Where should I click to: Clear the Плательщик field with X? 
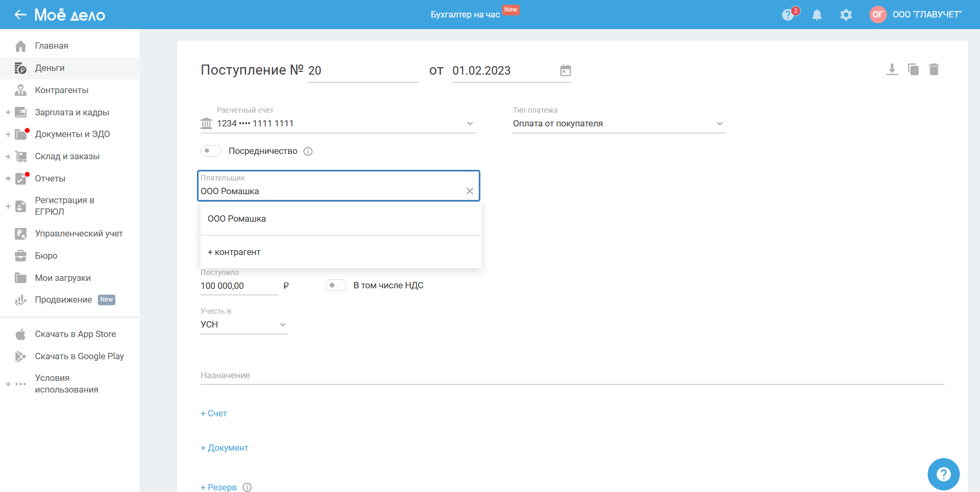click(469, 191)
